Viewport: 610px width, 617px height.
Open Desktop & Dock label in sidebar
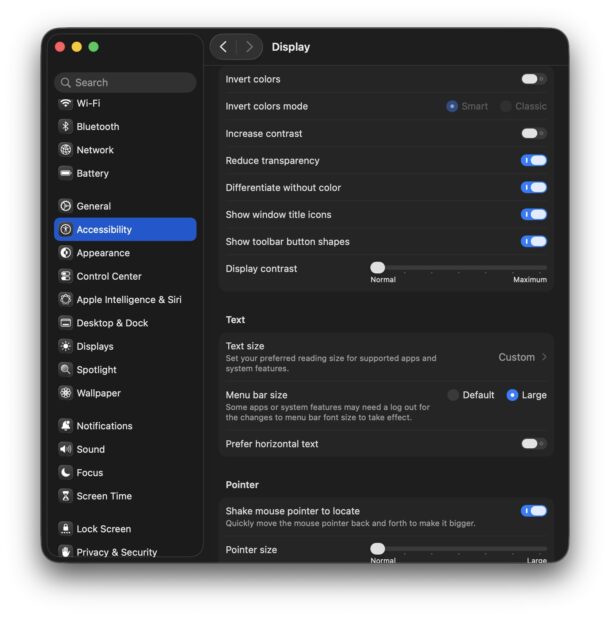pos(112,323)
